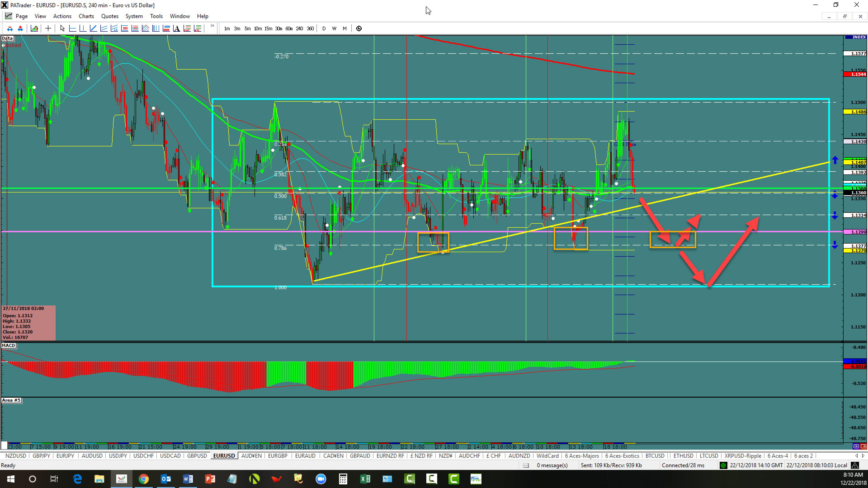Select the vertical line drawing tool
This screenshot has width=868, height=488.
tap(83, 29)
